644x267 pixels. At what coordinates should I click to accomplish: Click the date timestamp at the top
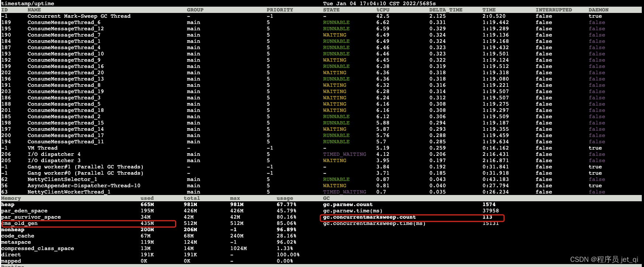379,4
